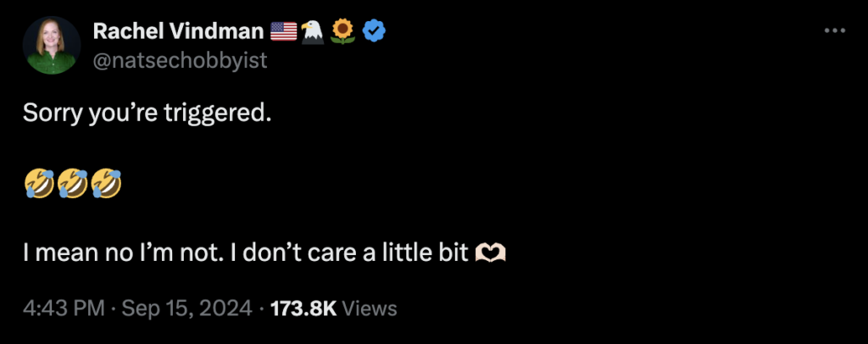
Task: Click the middle rolling-laughing emoji
Action: (x=72, y=181)
